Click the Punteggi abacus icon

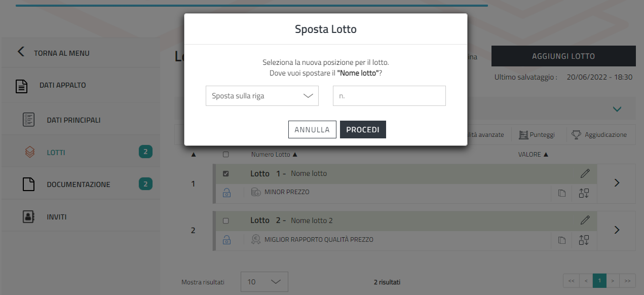coord(523,135)
